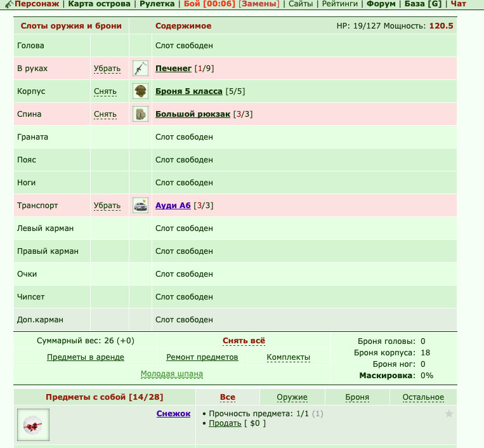The width and height of the screenshot is (484, 448).
Task: Open the Бой [00:06] link
Action: (x=209, y=4)
